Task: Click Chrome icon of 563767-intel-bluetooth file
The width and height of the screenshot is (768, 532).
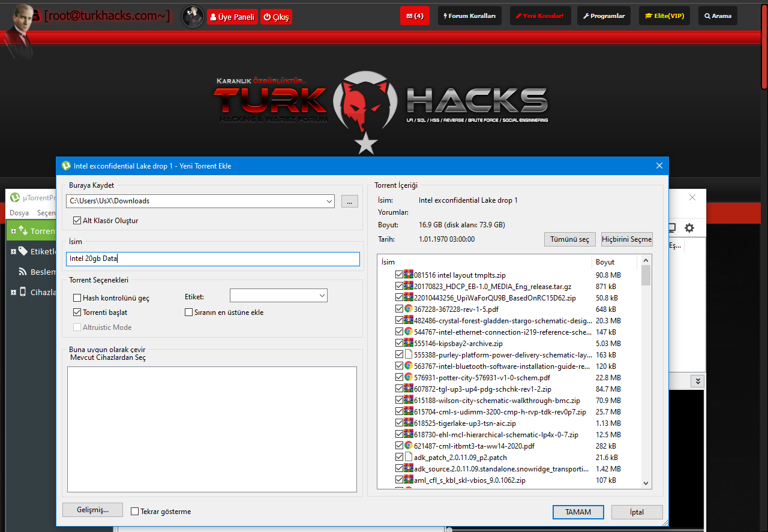Action: click(x=409, y=366)
